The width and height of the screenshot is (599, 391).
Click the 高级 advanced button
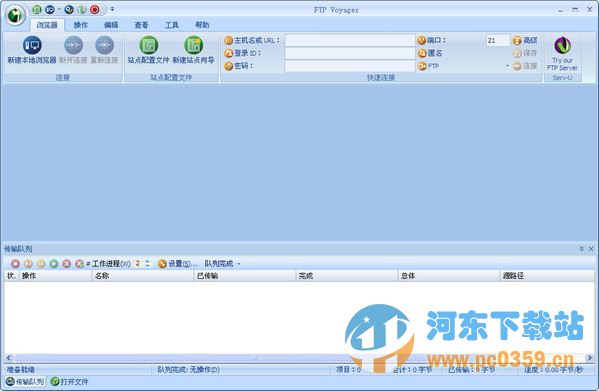click(x=525, y=40)
